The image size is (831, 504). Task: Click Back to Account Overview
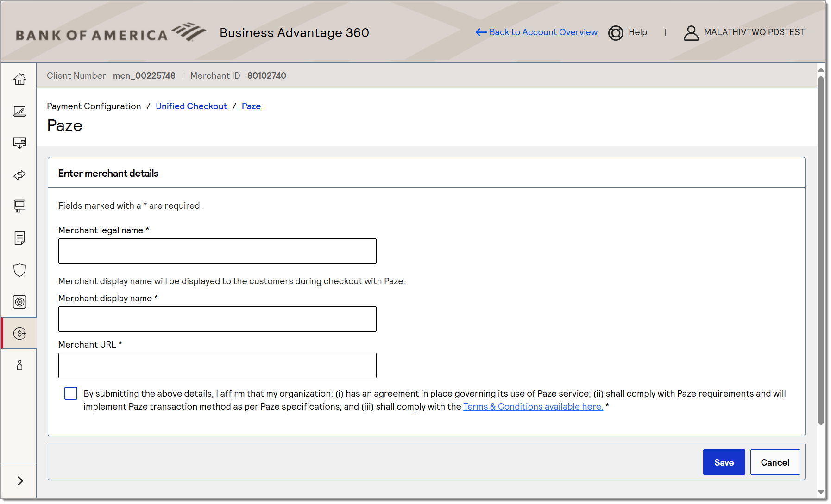tap(543, 32)
